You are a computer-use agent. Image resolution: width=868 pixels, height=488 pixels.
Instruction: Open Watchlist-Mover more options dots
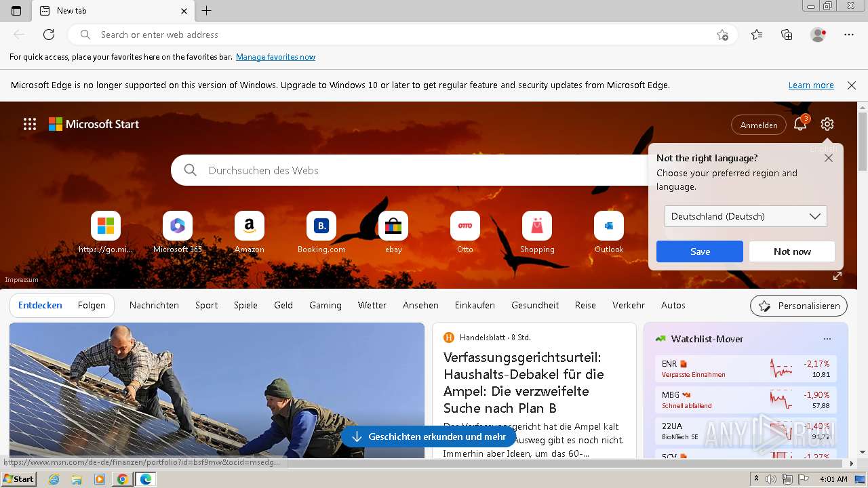click(827, 339)
